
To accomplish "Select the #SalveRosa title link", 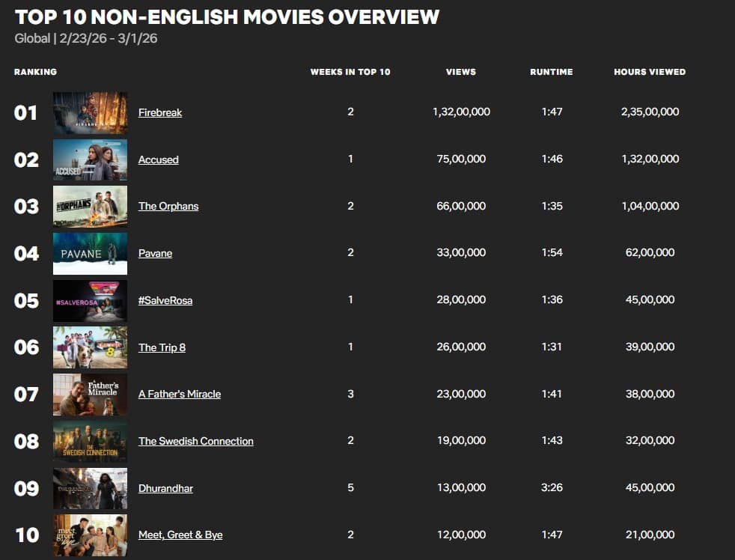I will 165,300.
